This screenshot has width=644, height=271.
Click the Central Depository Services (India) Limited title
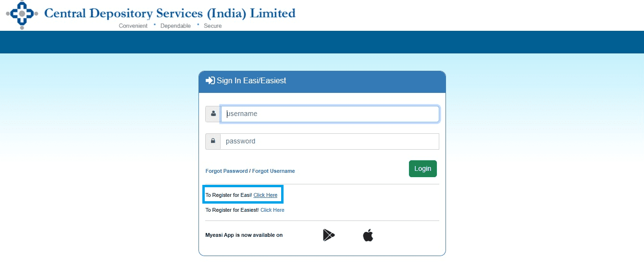click(x=170, y=13)
